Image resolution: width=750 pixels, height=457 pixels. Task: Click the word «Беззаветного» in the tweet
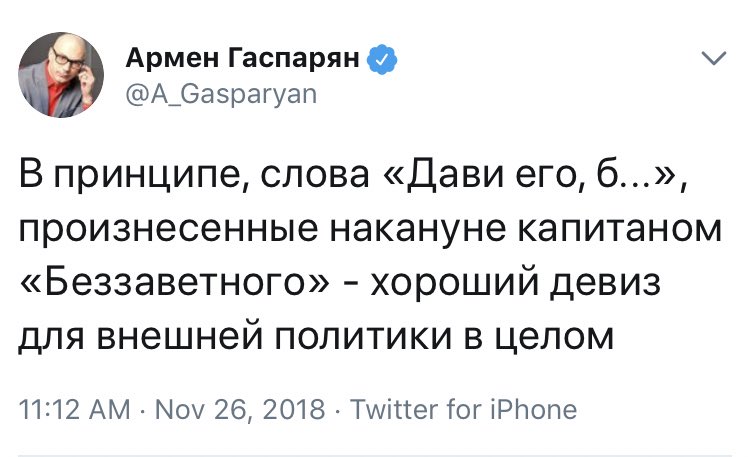click(175, 282)
